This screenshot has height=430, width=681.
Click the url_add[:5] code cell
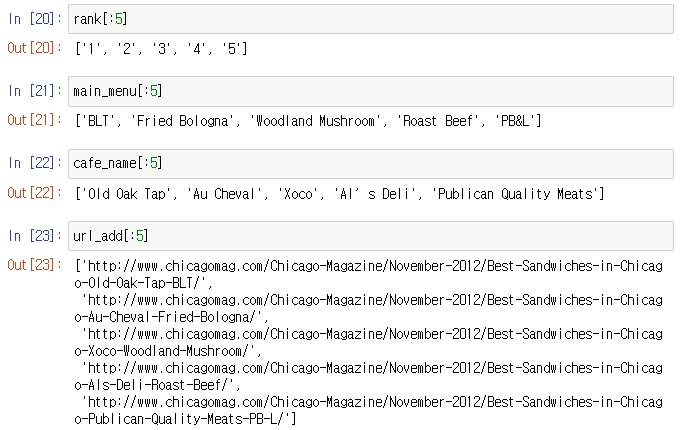click(370, 236)
